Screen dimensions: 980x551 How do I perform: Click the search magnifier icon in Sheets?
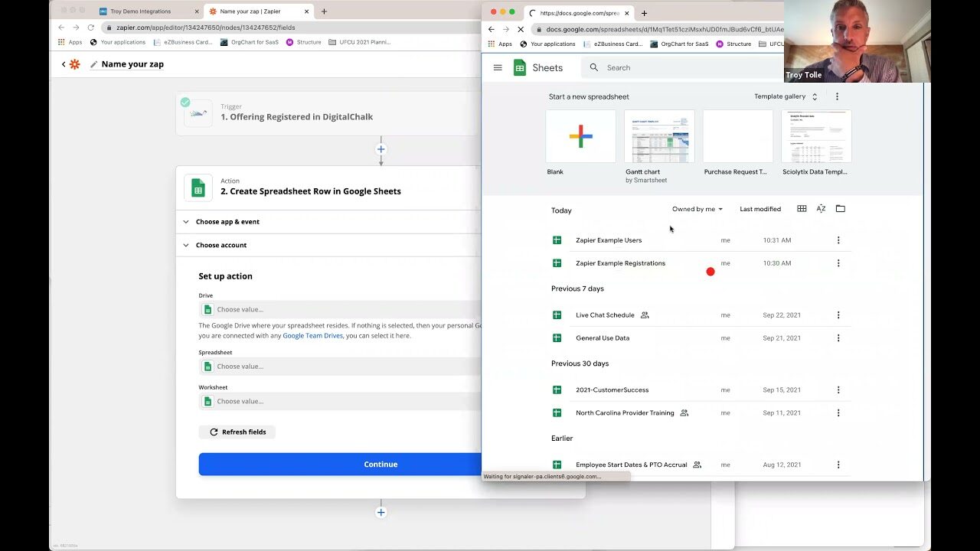click(x=594, y=67)
